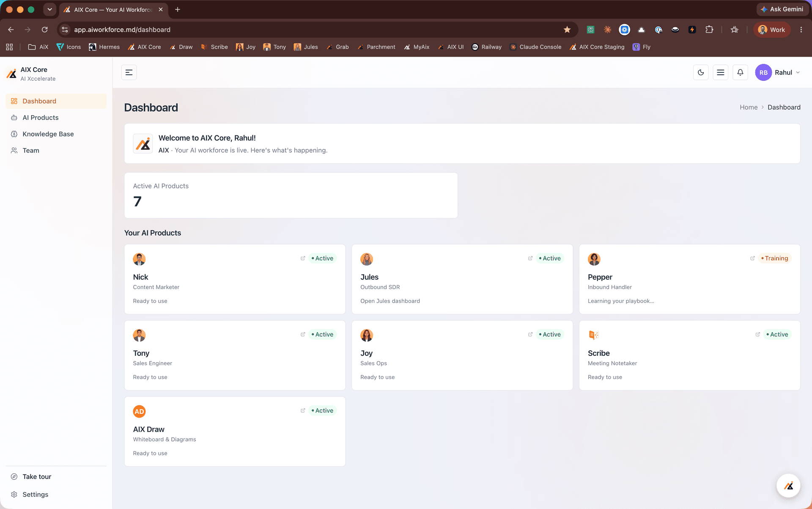Open Jules dashboard link
Image resolution: width=812 pixels, height=509 pixels.
390,301
